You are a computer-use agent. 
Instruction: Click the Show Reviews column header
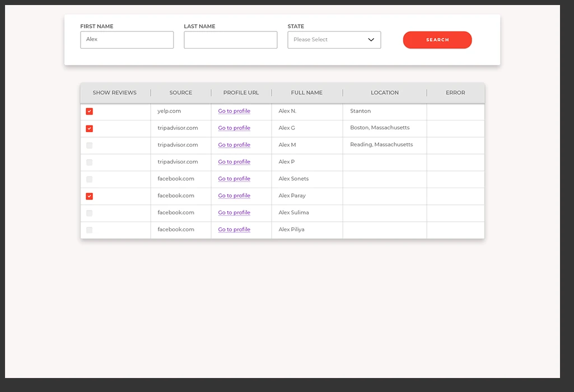(115, 92)
